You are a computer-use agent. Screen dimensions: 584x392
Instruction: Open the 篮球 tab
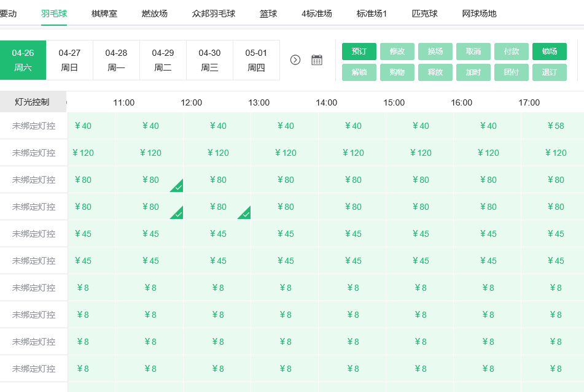coord(268,13)
